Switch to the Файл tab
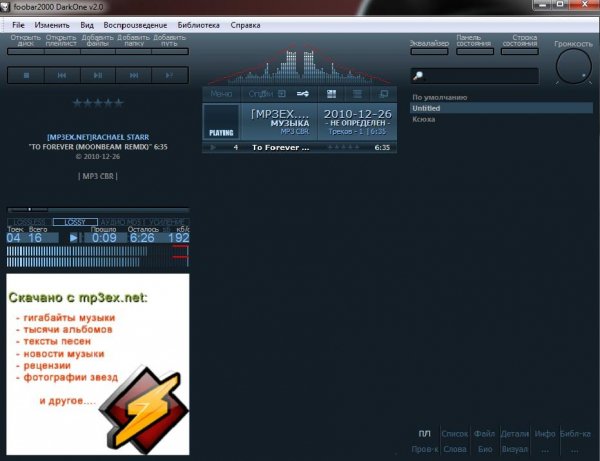The height and width of the screenshot is (461, 600). click(x=484, y=434)
